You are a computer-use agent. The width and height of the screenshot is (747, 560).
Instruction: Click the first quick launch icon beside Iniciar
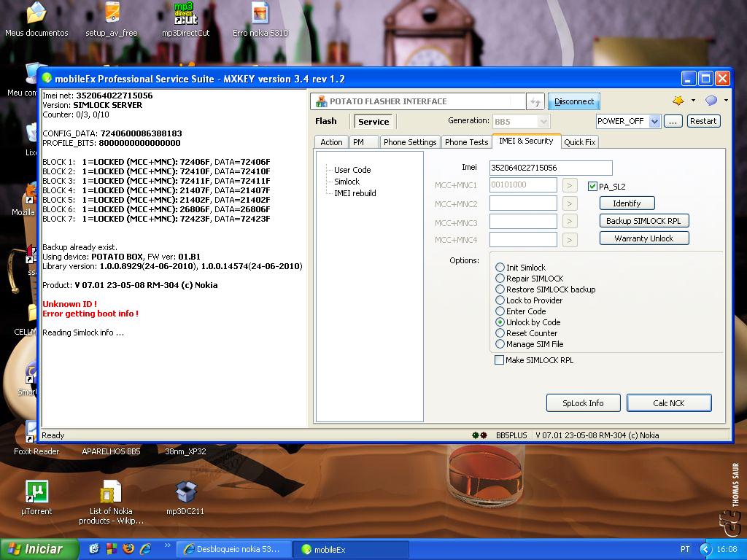tap(94, 549)
